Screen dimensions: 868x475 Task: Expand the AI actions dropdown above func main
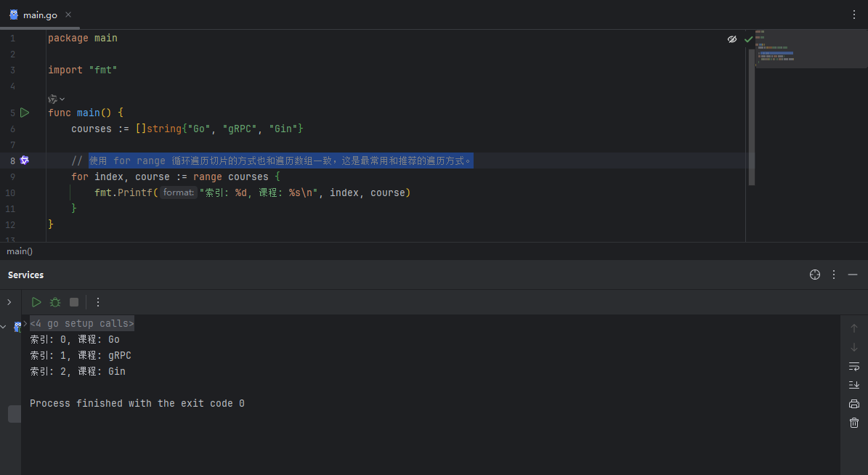(57, 99)
